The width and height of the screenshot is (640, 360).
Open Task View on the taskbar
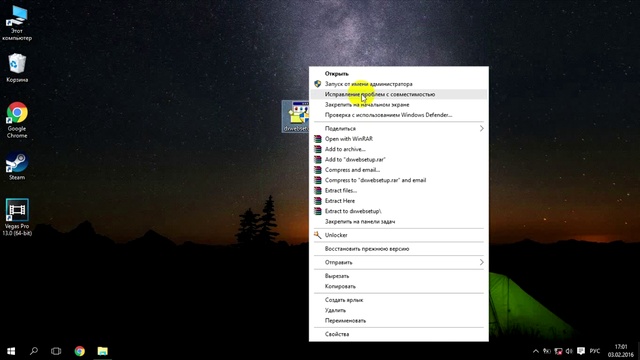[x=56, y=351]
